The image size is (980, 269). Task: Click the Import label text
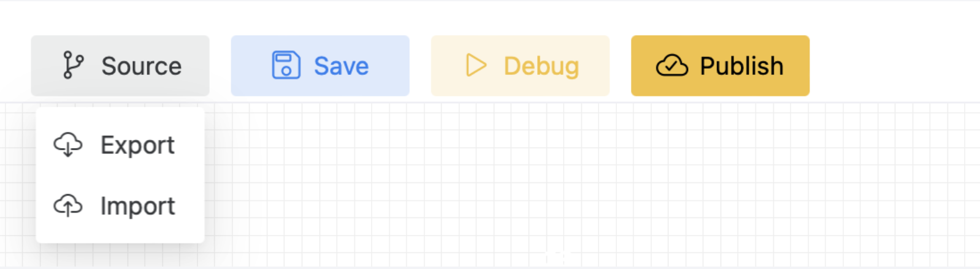[x=138, y=207]
